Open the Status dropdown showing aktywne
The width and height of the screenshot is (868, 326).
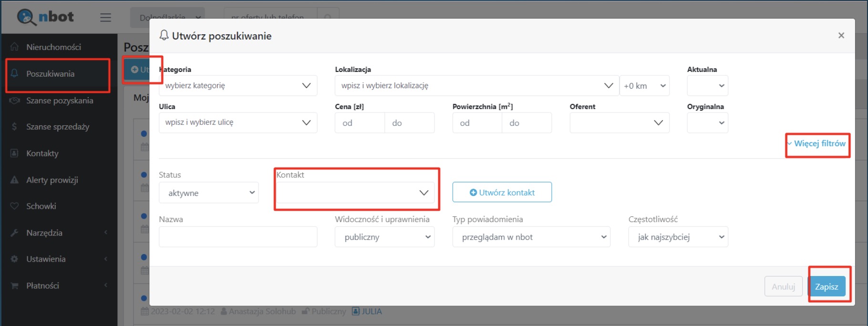(x=209, y=193)
